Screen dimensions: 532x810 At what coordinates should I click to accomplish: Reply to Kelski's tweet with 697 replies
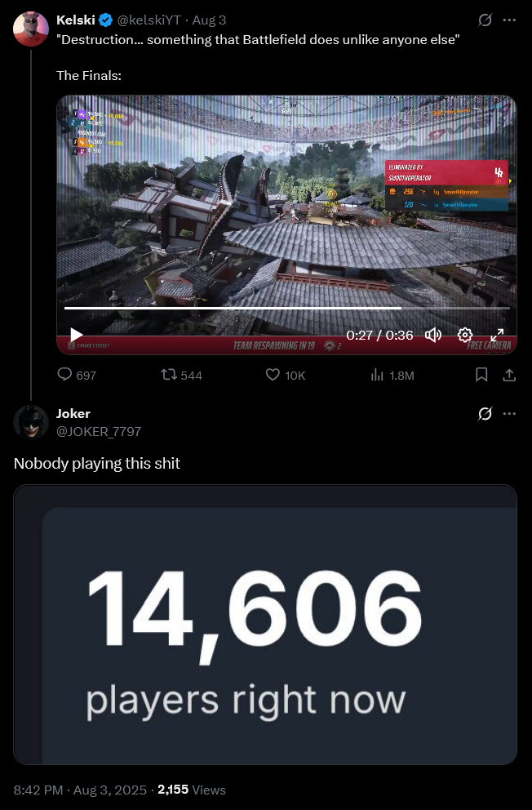[77, 375]
